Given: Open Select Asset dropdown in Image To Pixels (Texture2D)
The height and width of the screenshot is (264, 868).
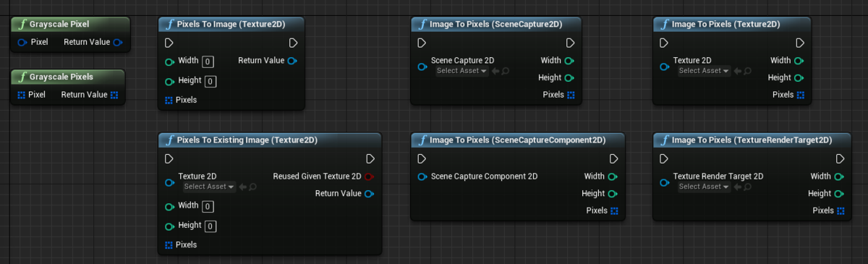Looking at the screenshot, I should click(x=704, y=71).
